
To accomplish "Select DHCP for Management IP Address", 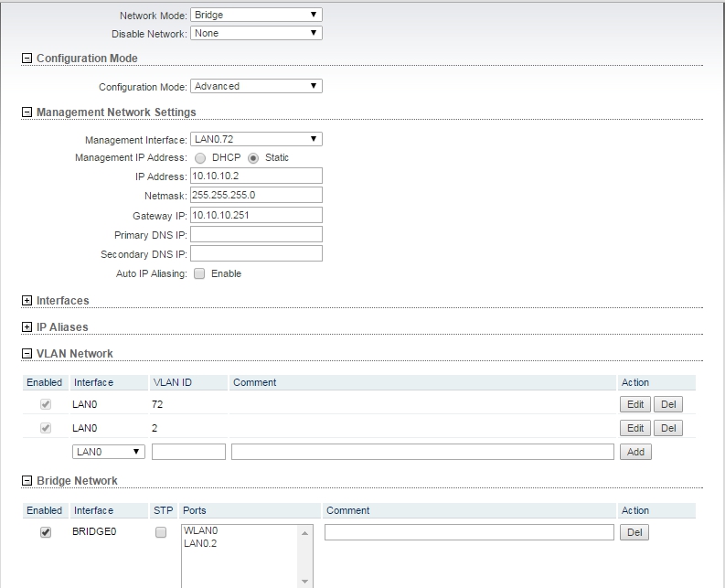I will [200, 157].
